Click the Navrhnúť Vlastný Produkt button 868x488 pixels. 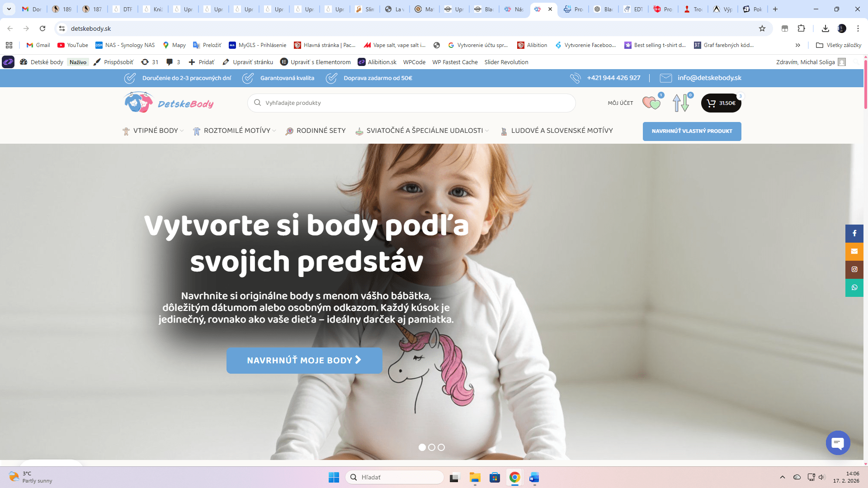coord(692,131)
